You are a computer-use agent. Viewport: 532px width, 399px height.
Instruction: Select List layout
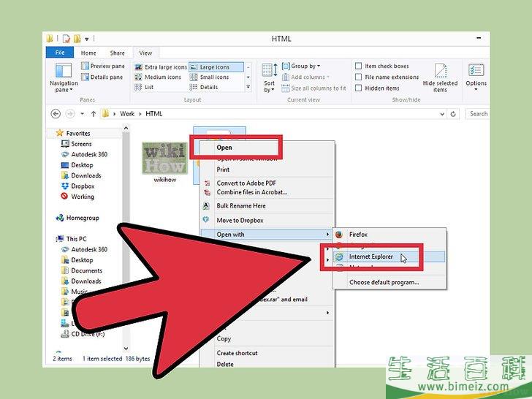coord(144,87)
